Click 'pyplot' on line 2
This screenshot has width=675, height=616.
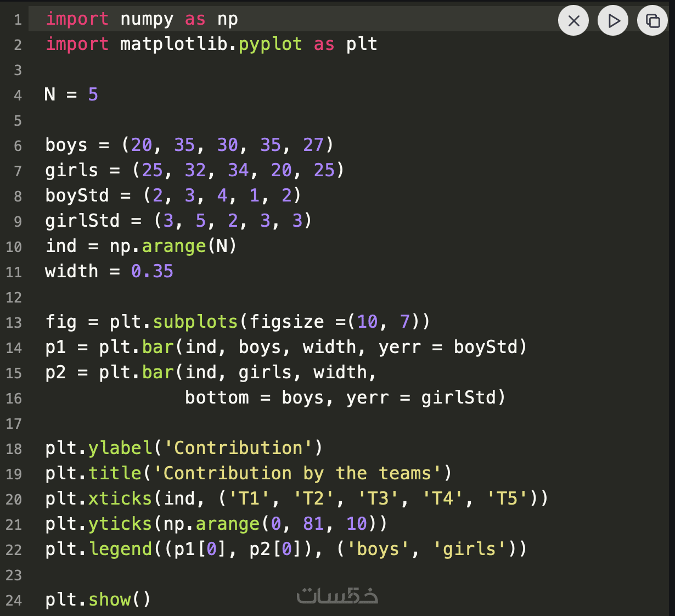270,44
